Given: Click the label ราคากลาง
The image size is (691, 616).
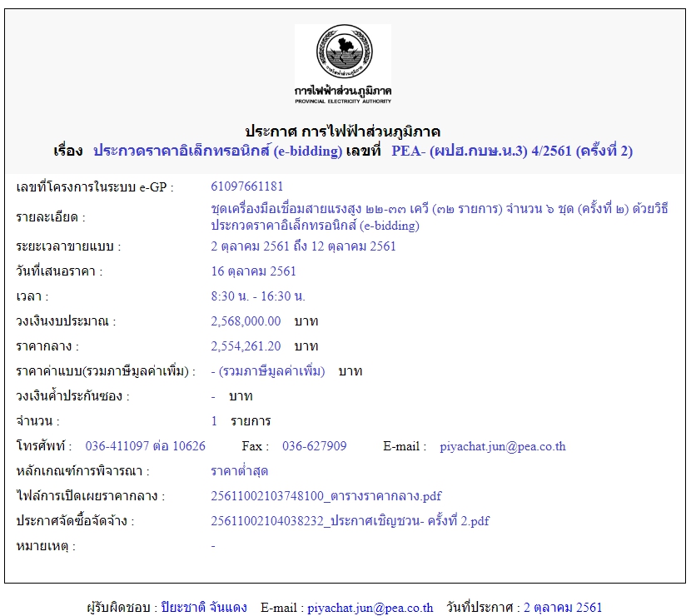Looking at the screenshot, I should tap(47, 346).
